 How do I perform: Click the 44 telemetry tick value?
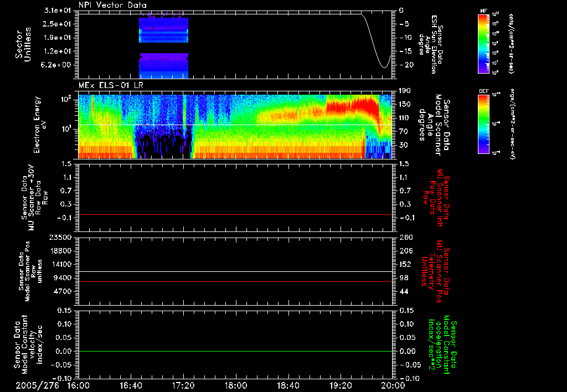point(404,291)
